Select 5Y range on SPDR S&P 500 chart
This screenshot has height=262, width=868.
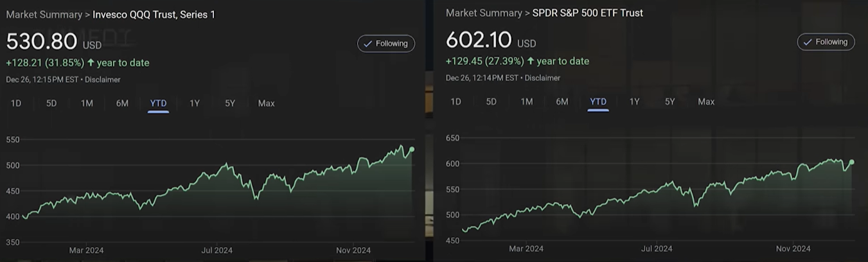pos(669,101)
